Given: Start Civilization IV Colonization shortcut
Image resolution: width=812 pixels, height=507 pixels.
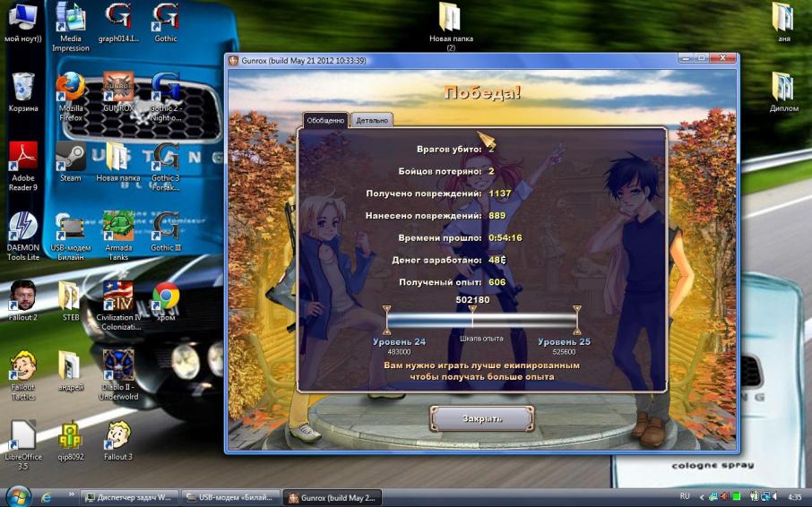Looking at the screenshot, I should pyautogui.click(x=118, y=296).
